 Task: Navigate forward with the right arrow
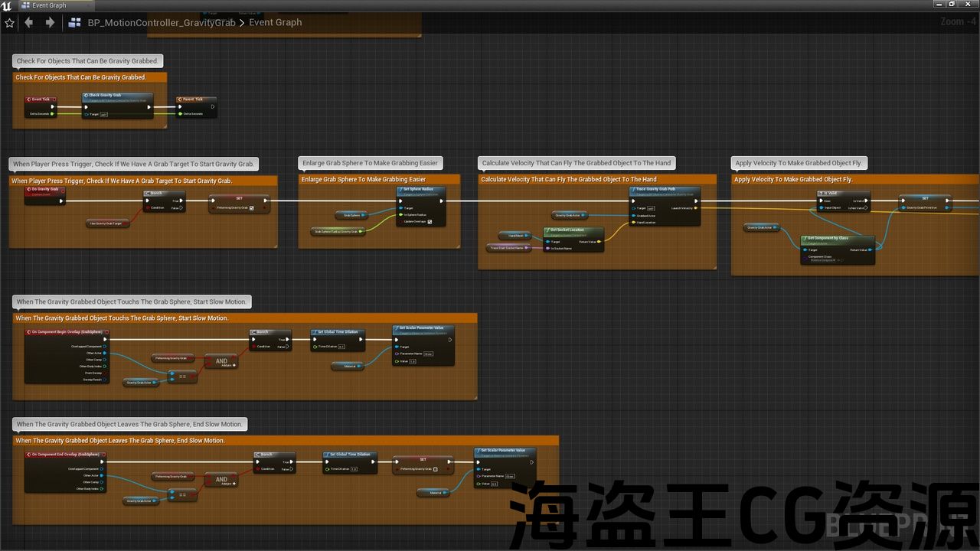click(50, 23)
